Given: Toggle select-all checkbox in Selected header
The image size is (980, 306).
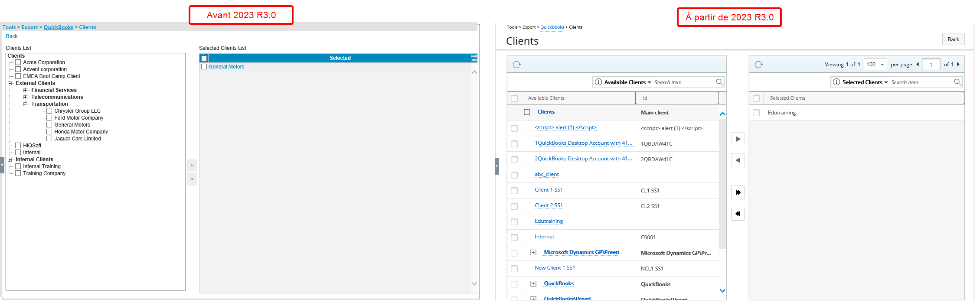Looking at the screenshot, I should tap(204, 58).
